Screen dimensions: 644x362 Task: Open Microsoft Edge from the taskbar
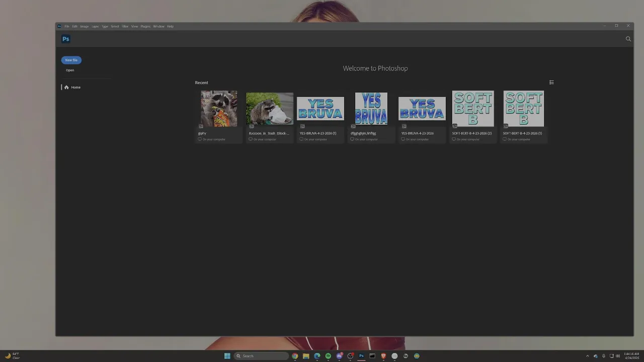317,356
